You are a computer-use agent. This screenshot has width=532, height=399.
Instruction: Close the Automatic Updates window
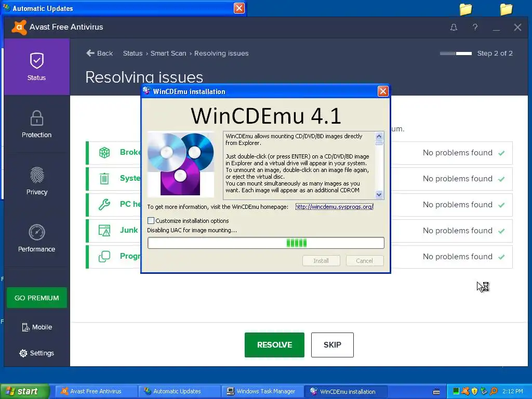[239, 8]
